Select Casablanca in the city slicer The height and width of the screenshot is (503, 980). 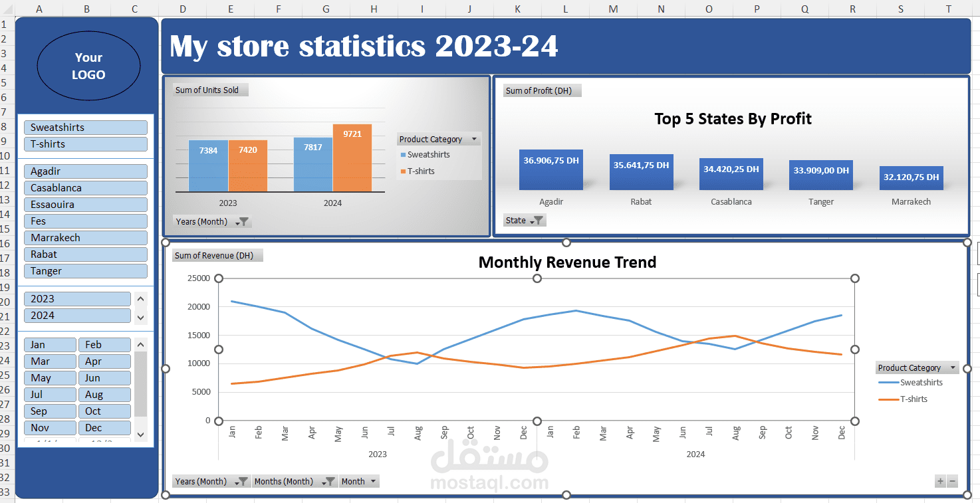coord(85,187)
